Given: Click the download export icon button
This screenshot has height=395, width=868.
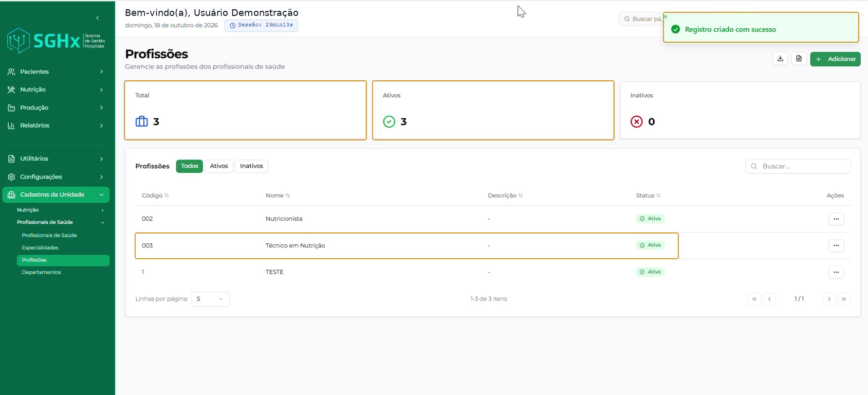Looking at the screenshot, I should [x=780, y=59].
